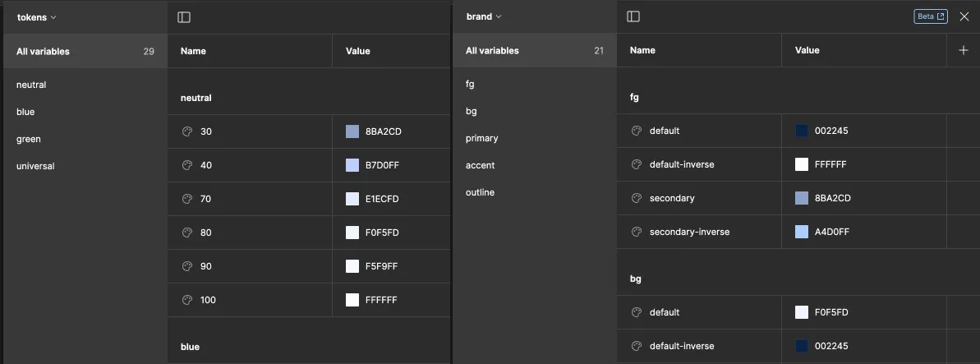Click the plus icon to add column

coord(964,50)
